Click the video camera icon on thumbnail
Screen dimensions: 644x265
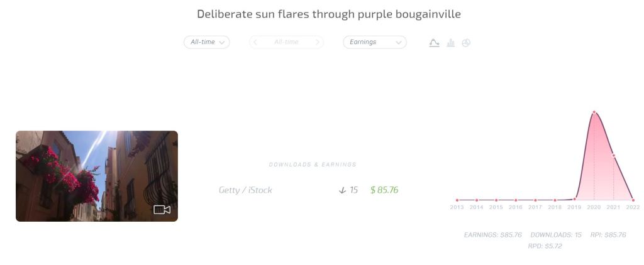[162, 210]
